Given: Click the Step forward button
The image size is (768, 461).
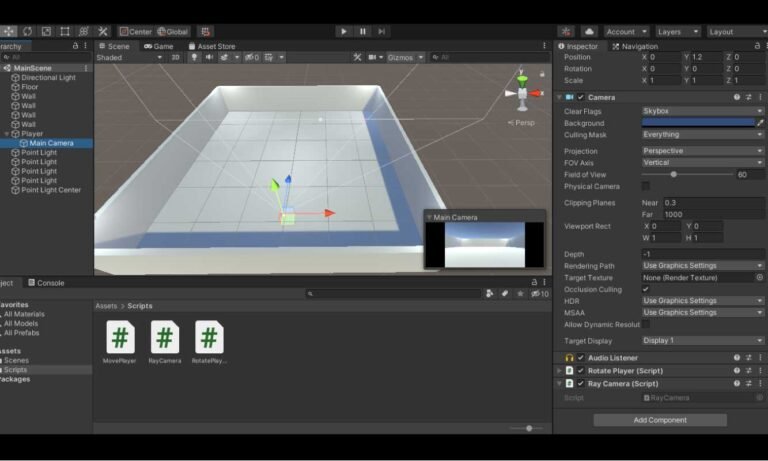Looking at the screenshot, I should tap(381, 31).
